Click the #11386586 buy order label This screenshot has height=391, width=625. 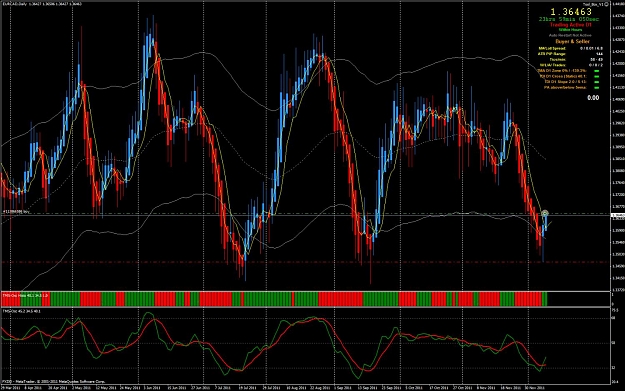16,212
